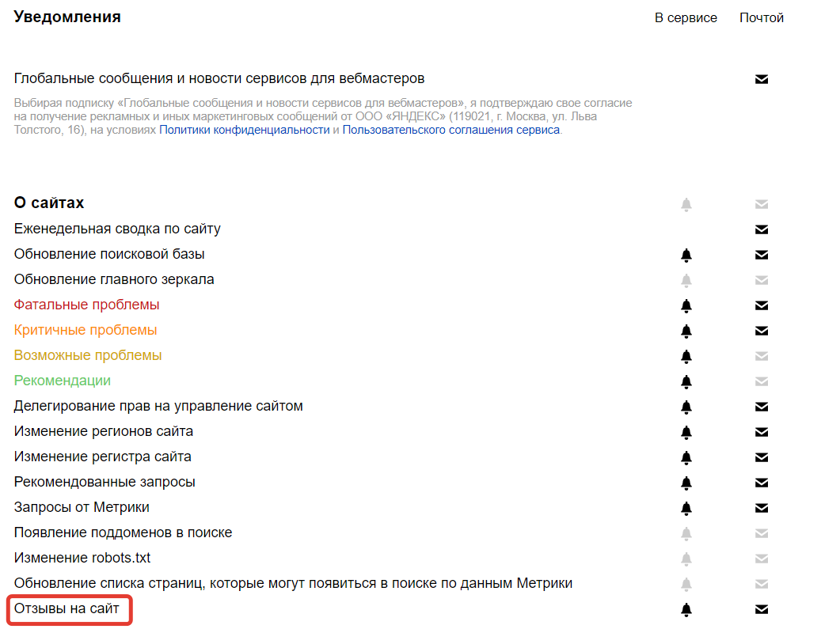Open Пользовательского соглашения сервиса link
The height and width of the screenshot is (629, 840).
pos(451,130)
